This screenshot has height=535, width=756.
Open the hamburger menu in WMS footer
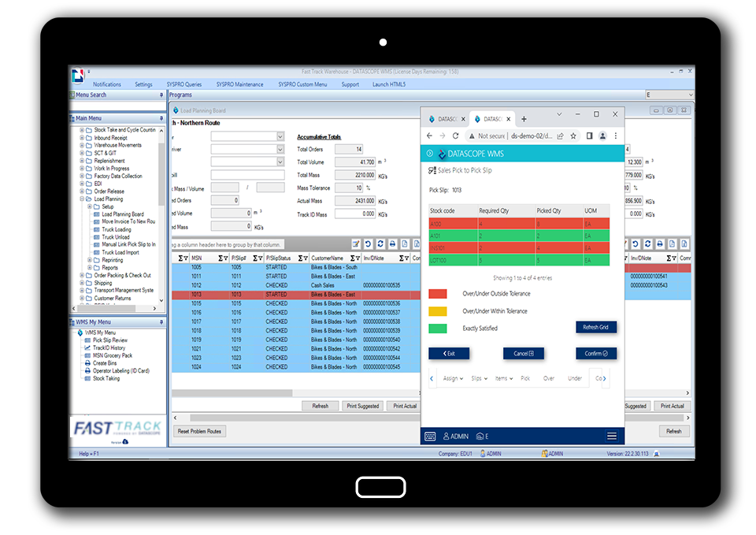(x=611, y=436)
